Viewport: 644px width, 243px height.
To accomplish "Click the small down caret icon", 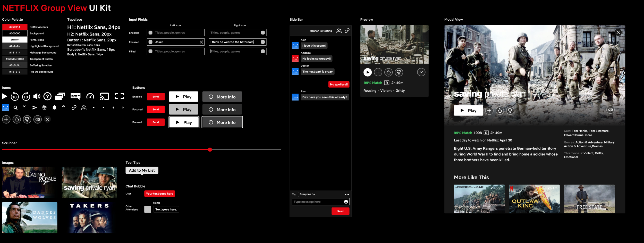I will pyautogui.click(x=94, y=108).
